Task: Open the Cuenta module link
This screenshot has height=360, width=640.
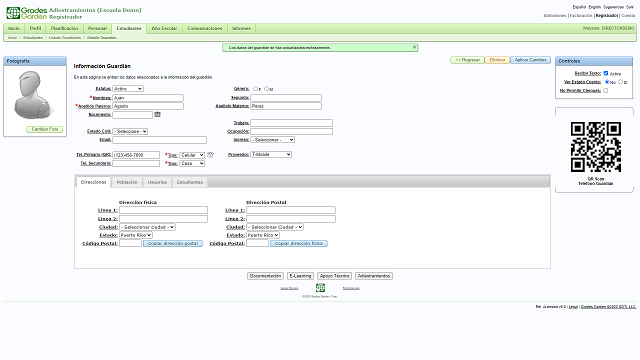Action: [628, 16]
